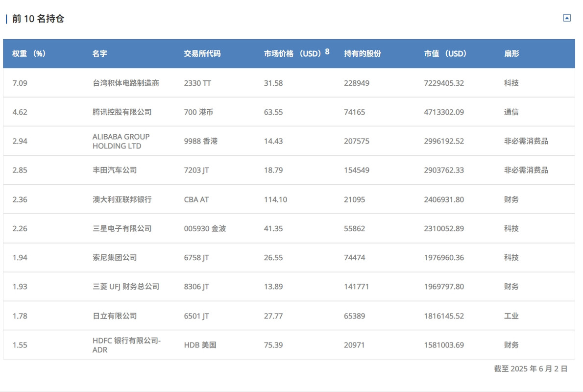This screenshot has width=583, height=392.
Task: Click sector 非必需消费品 in Toyota row
Action: point(526,170)
